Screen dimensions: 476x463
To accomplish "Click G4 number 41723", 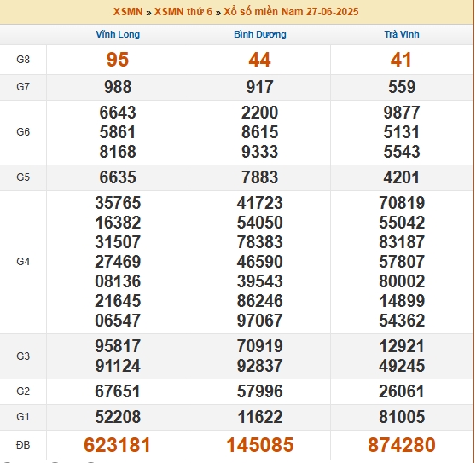I will coord(259,203).
